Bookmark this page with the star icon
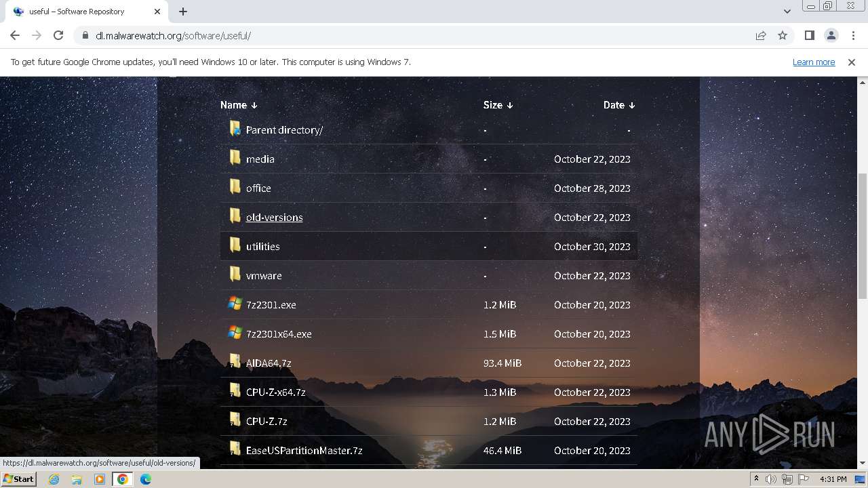The height and width of the screenshot is (488, 868). (x=783, y=35)
